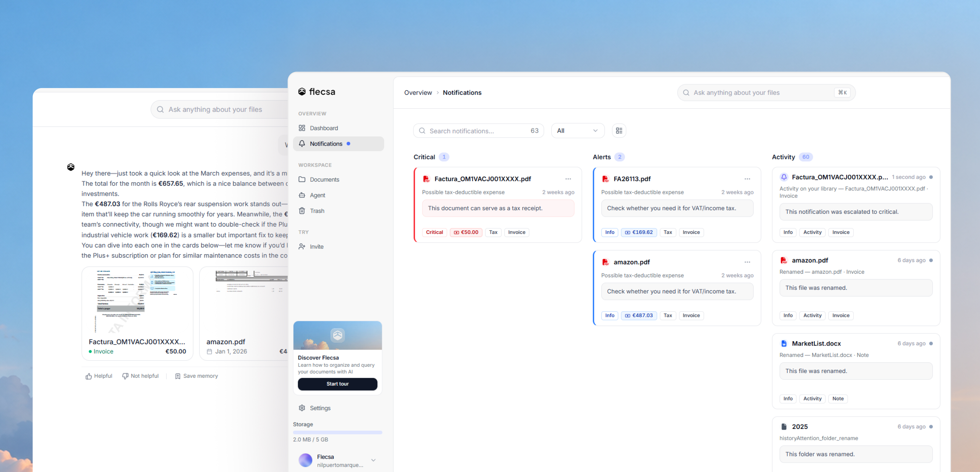Click unread dot on MarketList.docx activity card
The width and height of the screenshot is (980, 472).
pyautogui.click(x=931, y=343)
